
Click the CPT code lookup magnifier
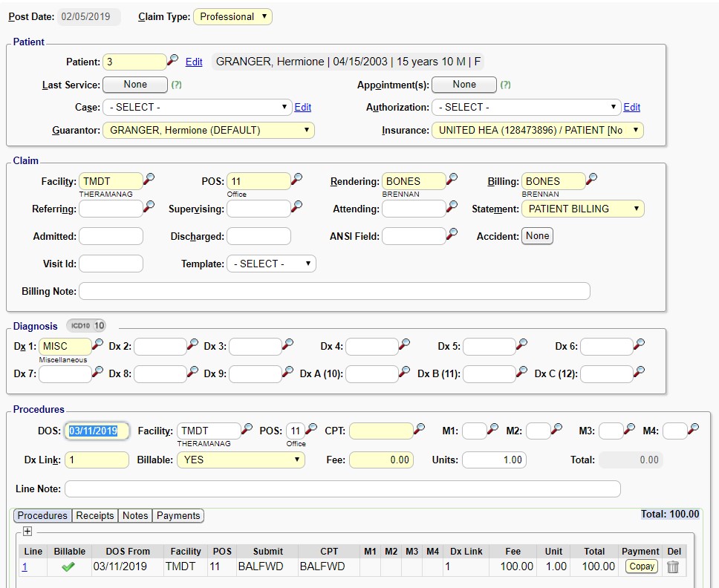click(x=419, y=429)
